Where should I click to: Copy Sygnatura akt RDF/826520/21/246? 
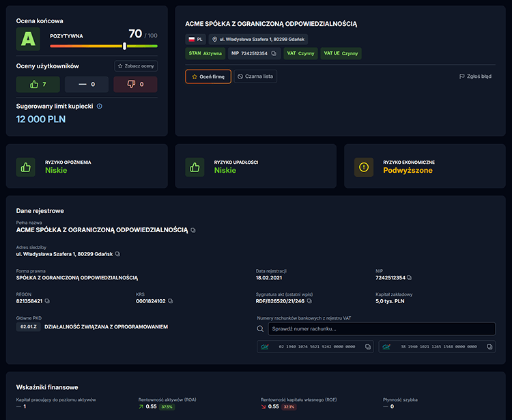(x=309, y=301)
